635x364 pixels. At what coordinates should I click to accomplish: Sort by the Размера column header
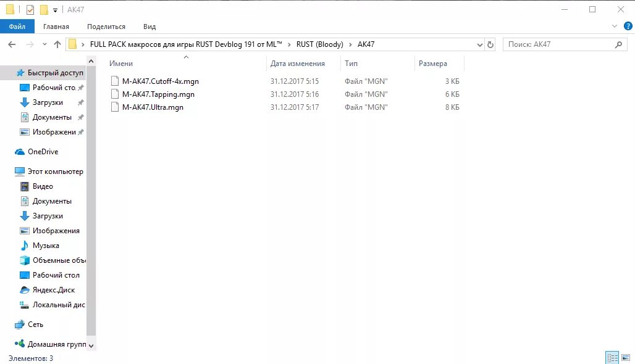[433, 64]
